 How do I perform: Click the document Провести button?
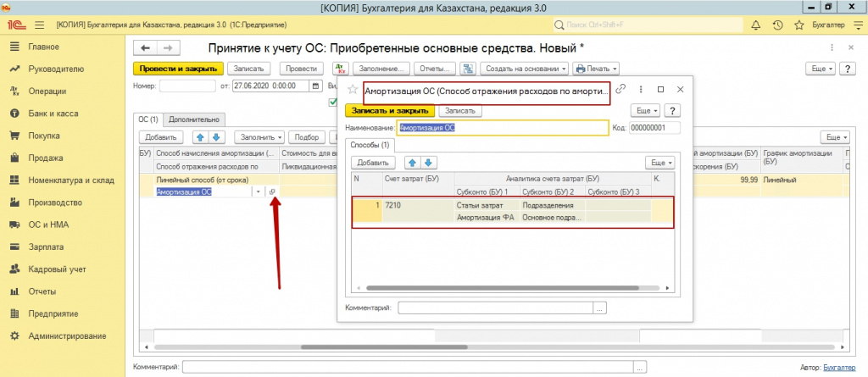click(302, 69)
